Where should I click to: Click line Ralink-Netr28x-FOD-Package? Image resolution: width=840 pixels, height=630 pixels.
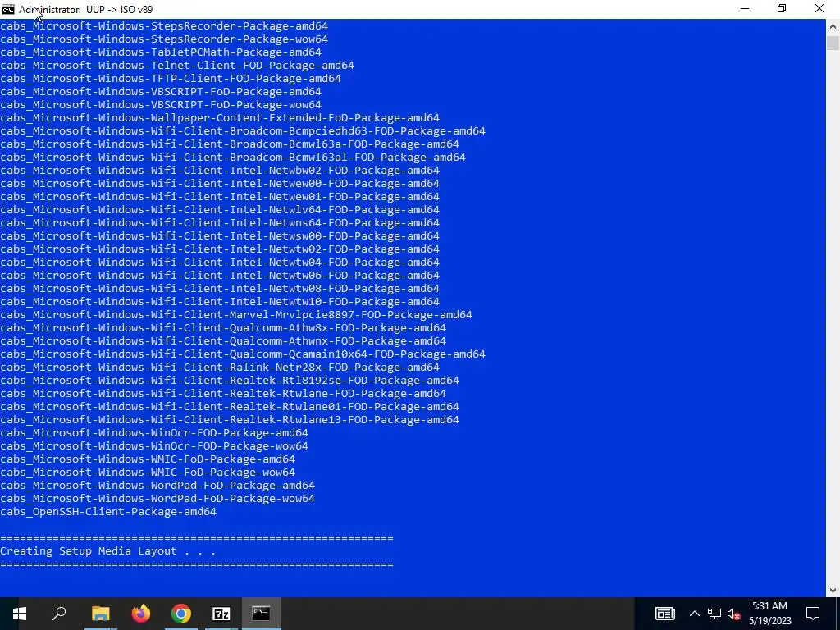click(220, 367)
